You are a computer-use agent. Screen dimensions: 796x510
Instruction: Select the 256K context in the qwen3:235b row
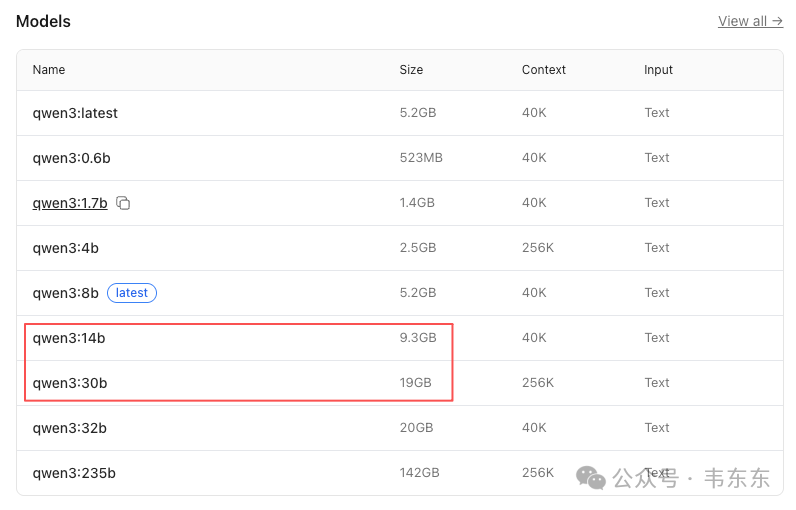[538, 473]
